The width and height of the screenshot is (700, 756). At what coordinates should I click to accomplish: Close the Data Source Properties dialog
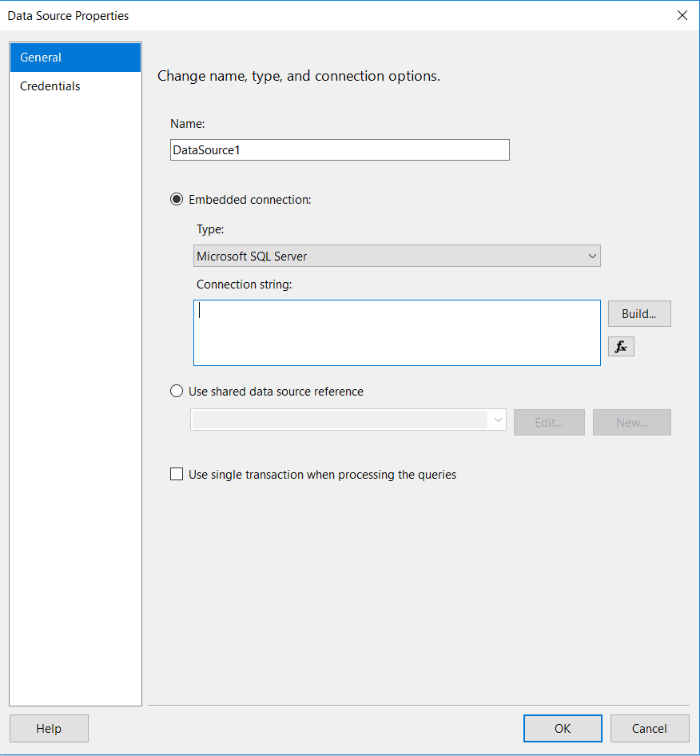pyautogui.click(x=682, y=15)
